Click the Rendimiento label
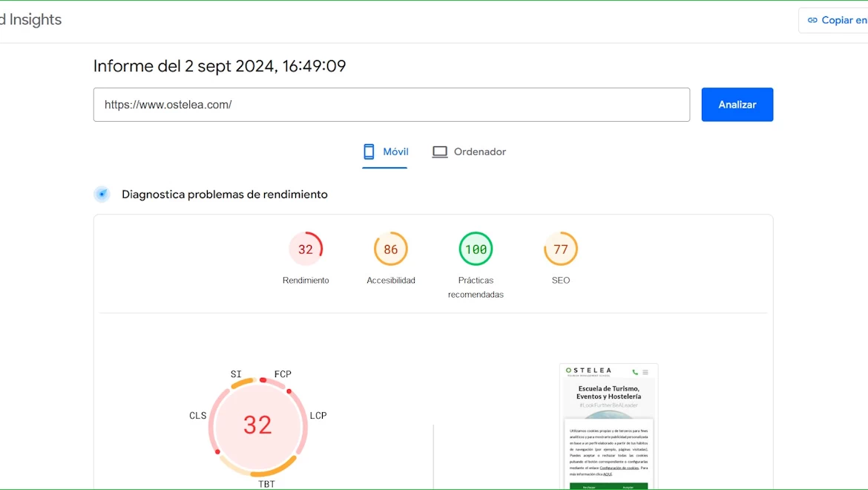Viewport: 868px width, 490px height. [306, 280]
